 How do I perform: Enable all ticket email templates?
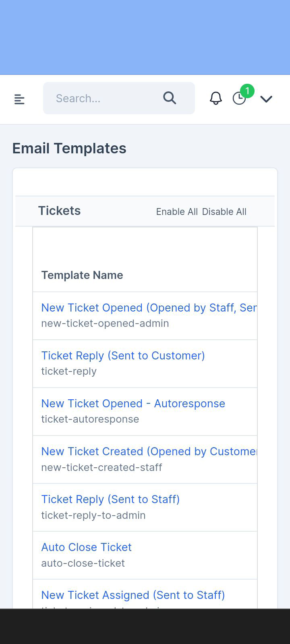click(177, 212)
